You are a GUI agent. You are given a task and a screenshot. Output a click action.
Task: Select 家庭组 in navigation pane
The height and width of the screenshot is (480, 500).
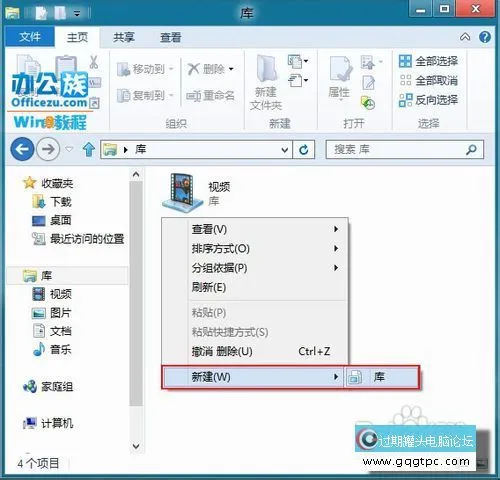tap(48, 387)
